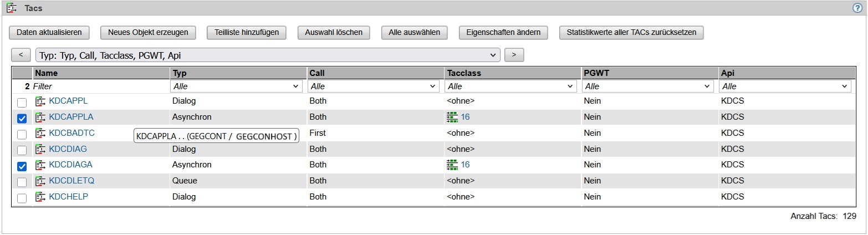Click the Tacclass icon in the KDCDIAGA row

452,165
